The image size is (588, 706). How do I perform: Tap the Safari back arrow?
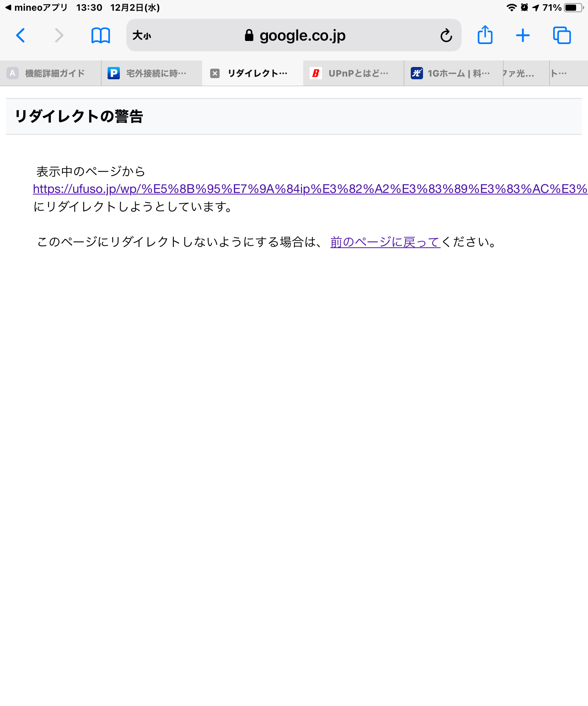[x=21, y=36]
